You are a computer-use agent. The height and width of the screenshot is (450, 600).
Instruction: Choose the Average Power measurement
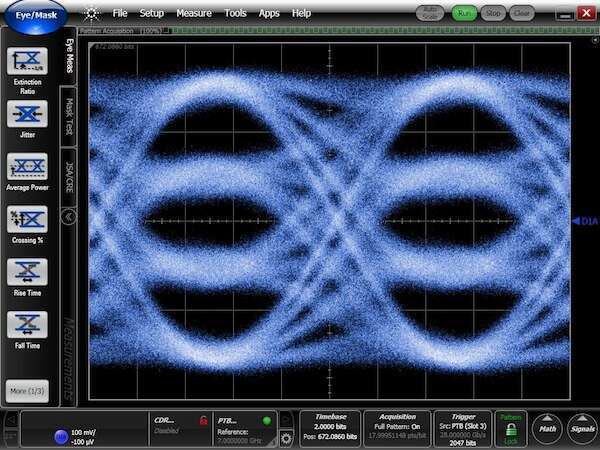click(27, 166)
